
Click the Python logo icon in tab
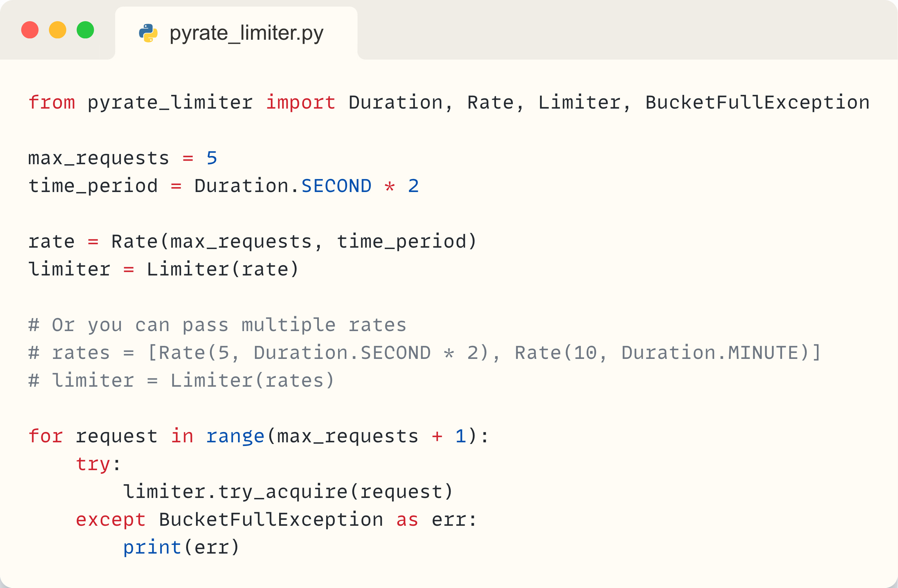(148, 33)
